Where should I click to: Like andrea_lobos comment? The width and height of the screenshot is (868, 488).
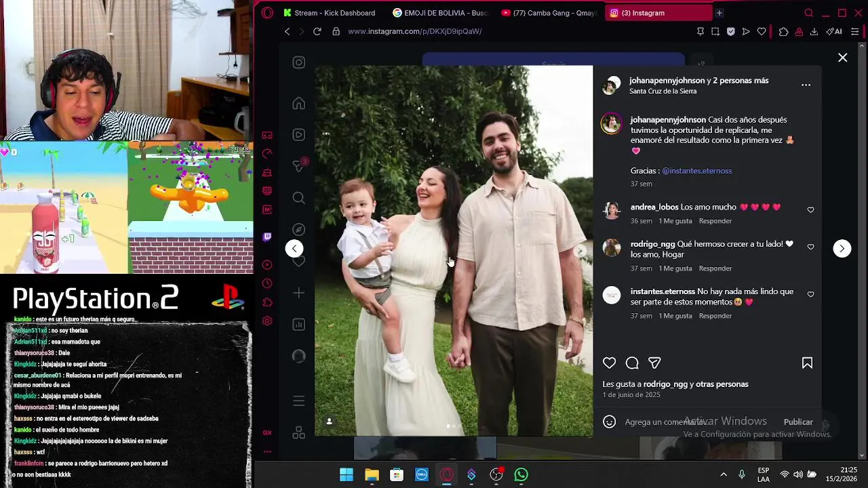pyautogui.click(x=810, y=210)
